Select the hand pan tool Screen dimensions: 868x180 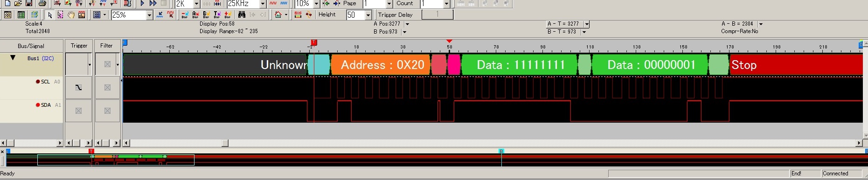point(71,15)
